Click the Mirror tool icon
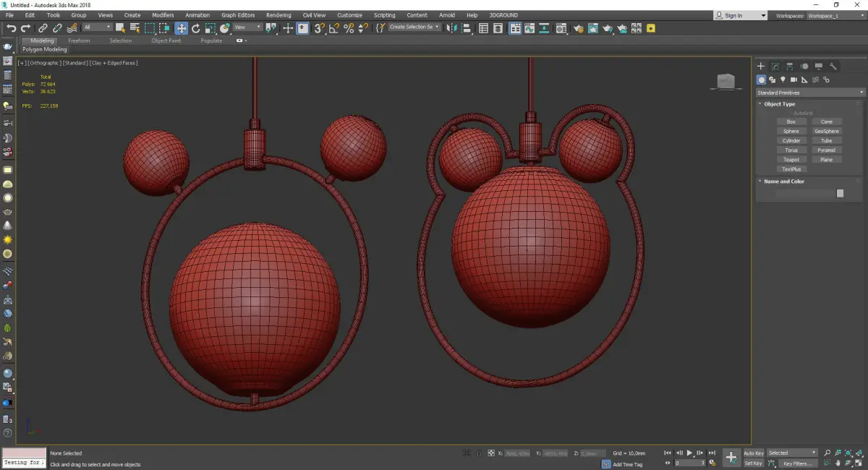The width and height of the screenshot is (868, 470). [451, 28]
